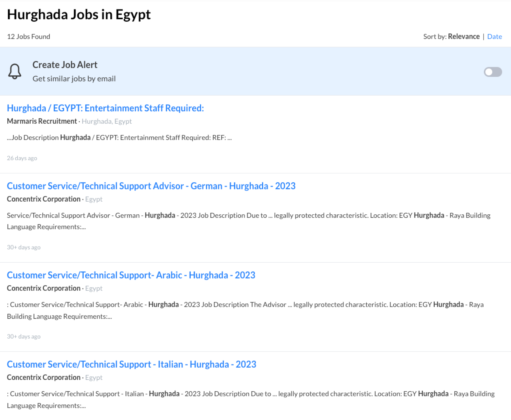The image size is (511, 420).
Task: Click the 12 Jobs Found count
Action: coord(28,37)
